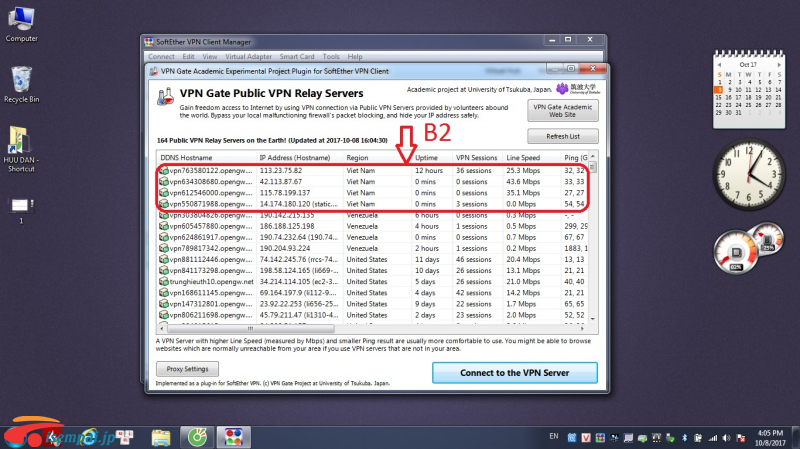Click the 46 sessions cell

click(473, 259)
